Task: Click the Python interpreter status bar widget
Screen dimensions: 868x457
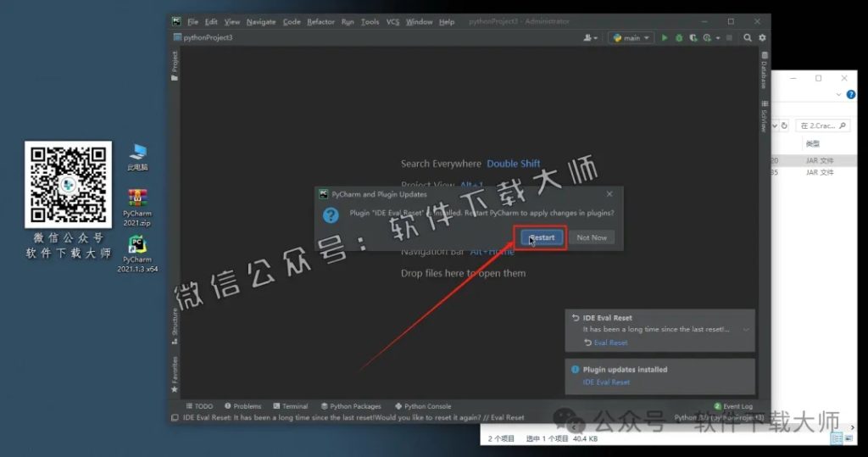Action: pos(719,417)
